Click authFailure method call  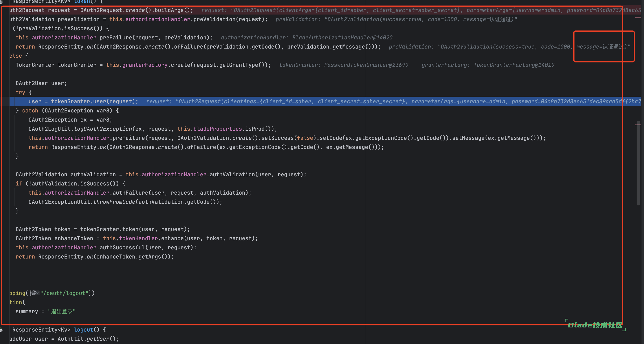130,193
